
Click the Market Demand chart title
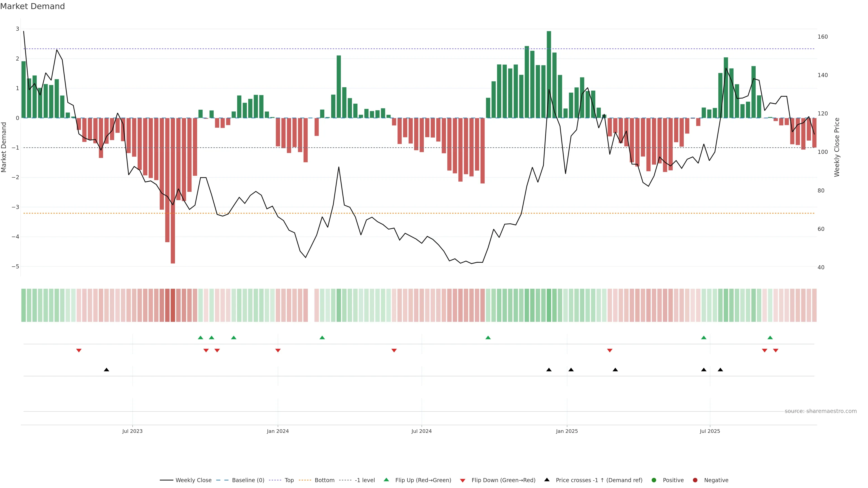32,6
